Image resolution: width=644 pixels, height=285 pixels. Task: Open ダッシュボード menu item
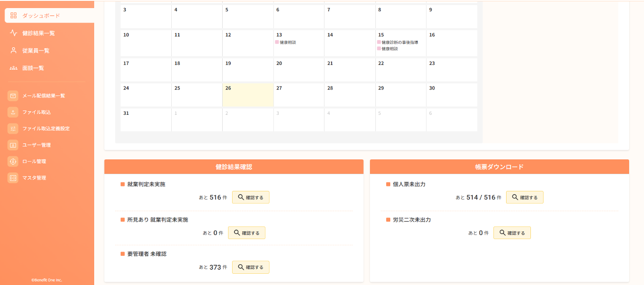click(50, 16)
